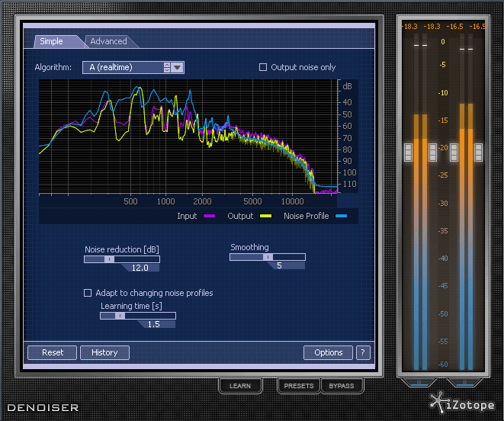Click the Learning time value 1.5
The width and height of the screenshot is (504, 421).
(x=154, y=324)
